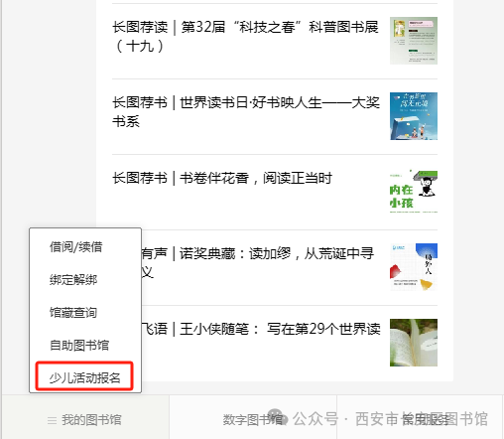Open the 我的图书馆 hamburger menu icon
The height and width of the screenshot is (439, 504).
(x=52, y=420)
